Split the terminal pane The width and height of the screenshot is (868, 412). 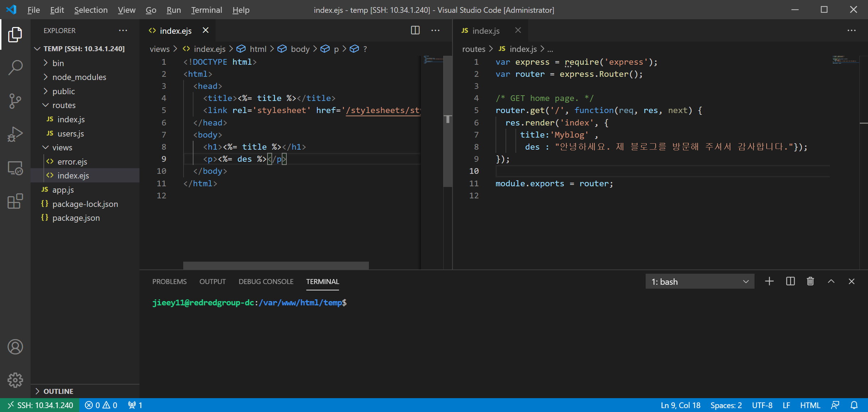point(790,282)
